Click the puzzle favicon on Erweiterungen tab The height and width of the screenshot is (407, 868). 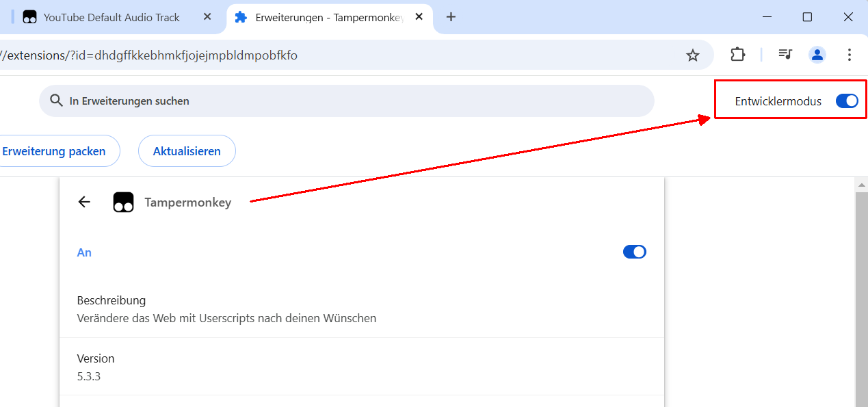tap(241, 17)
